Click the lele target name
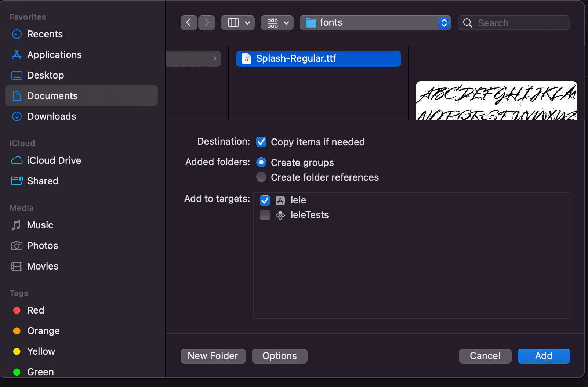 tap(298, 200)
